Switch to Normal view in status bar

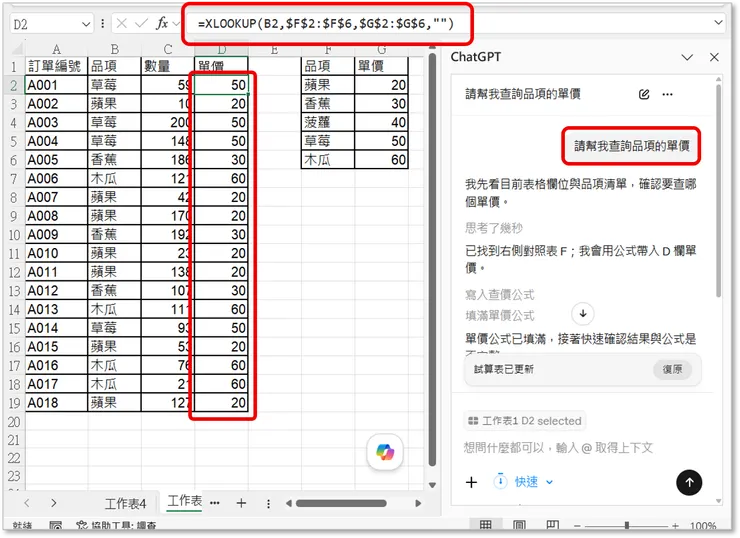(x=485, y=525)
